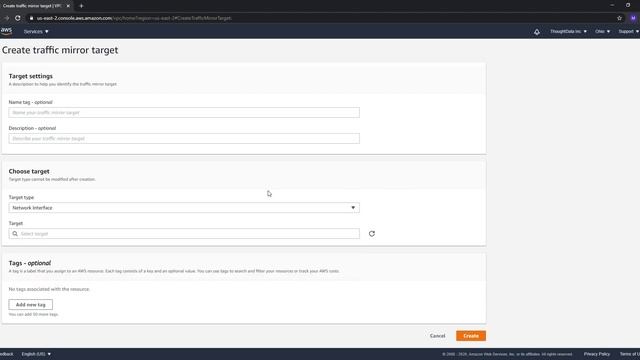
Task: Open the Services menu
Action: click(36, 31)
